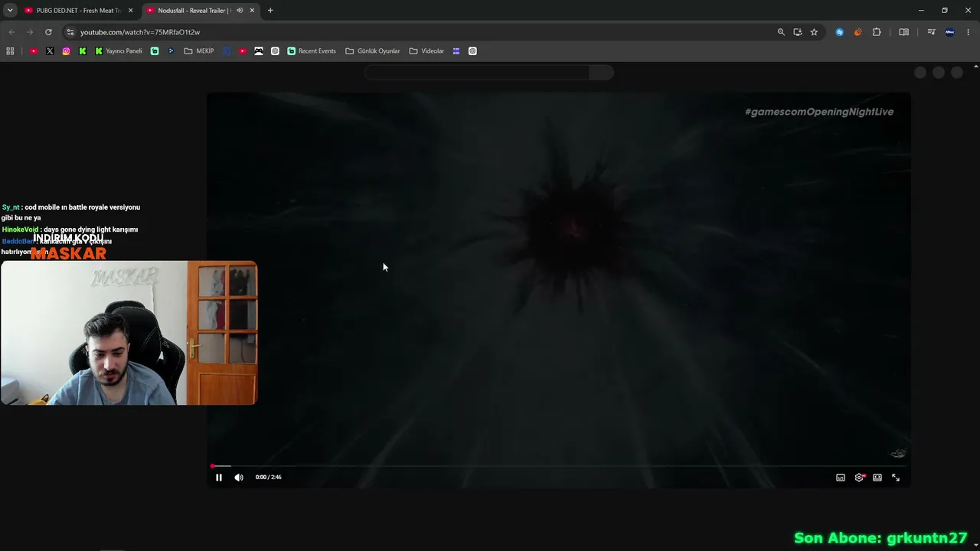Enter fullscreen video mode
Viewport: 980px width, 551px height.
pyautogui.click(x=896, y=478)
